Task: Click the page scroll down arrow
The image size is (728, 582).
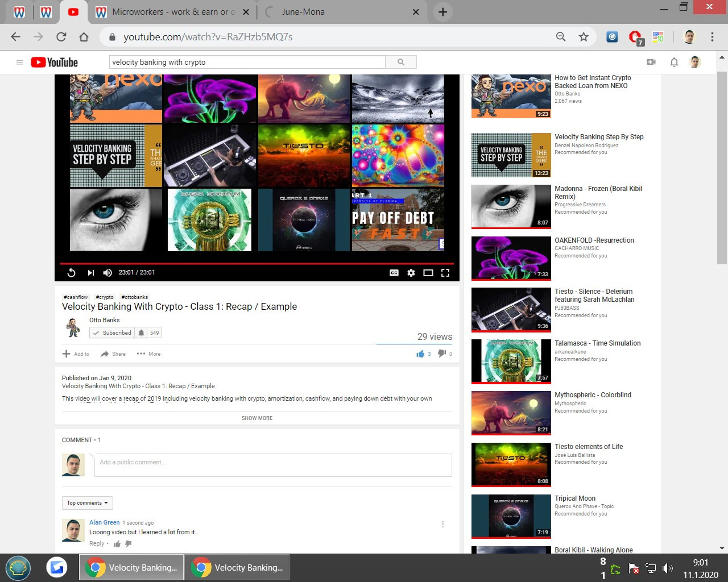Action: (722, 548)
